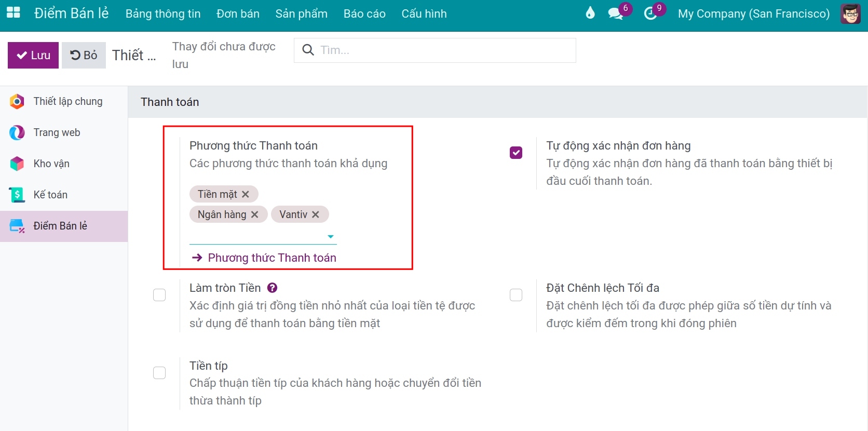Image resolution: width=868 pixels, height=431 pixels.
Task: Click the Ngân hàng tag label
Action: (x=222, y=214)
